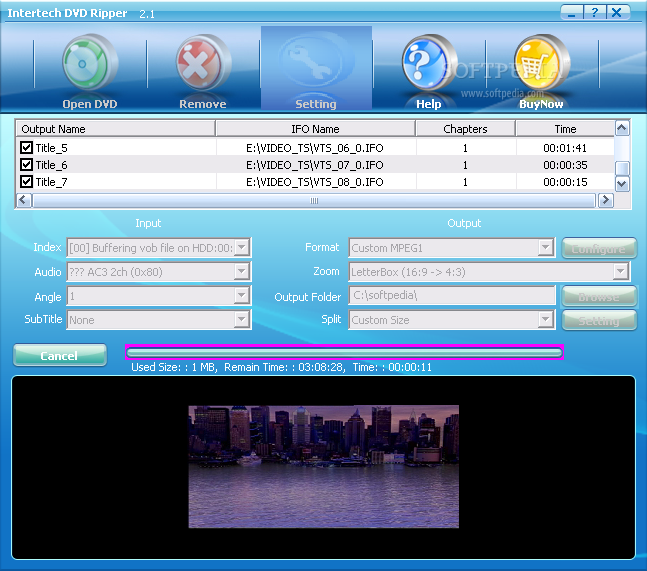The height and width of the screenshot is (571, 647).
Task: Click the VTS_06_0.IFO cell
Action: 315,148
